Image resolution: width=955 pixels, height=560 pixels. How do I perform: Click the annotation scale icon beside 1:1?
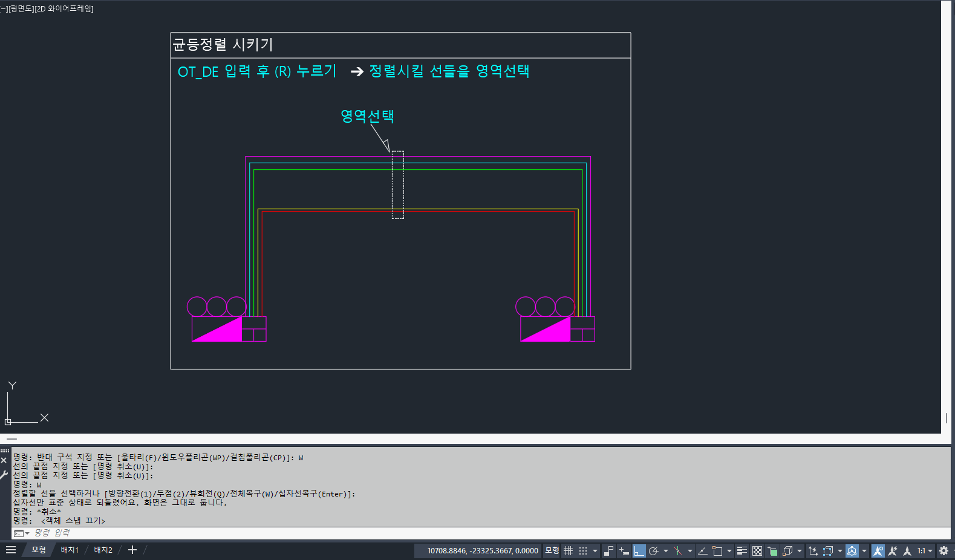(907, 551)
